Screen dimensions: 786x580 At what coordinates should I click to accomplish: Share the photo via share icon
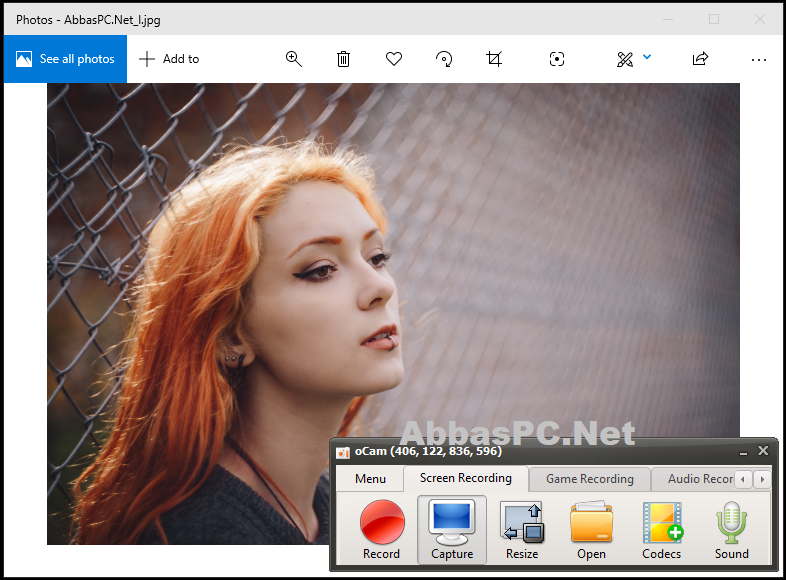tap(700, 59)
